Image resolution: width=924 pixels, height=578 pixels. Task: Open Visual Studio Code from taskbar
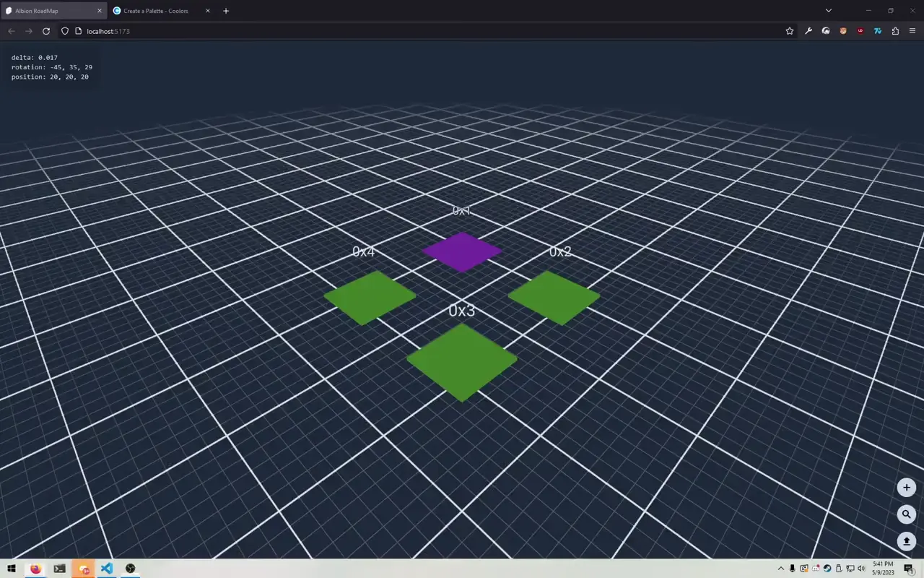pos(107,569)
